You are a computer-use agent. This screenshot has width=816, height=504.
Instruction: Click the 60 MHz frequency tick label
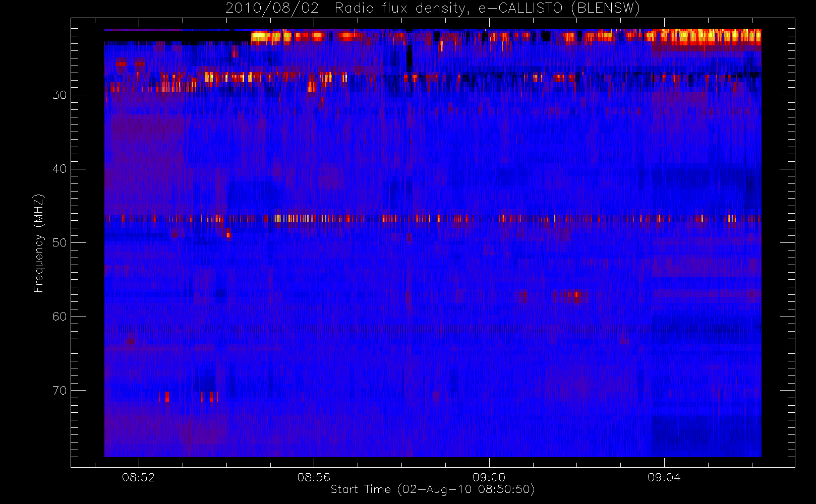pos(60,317)
